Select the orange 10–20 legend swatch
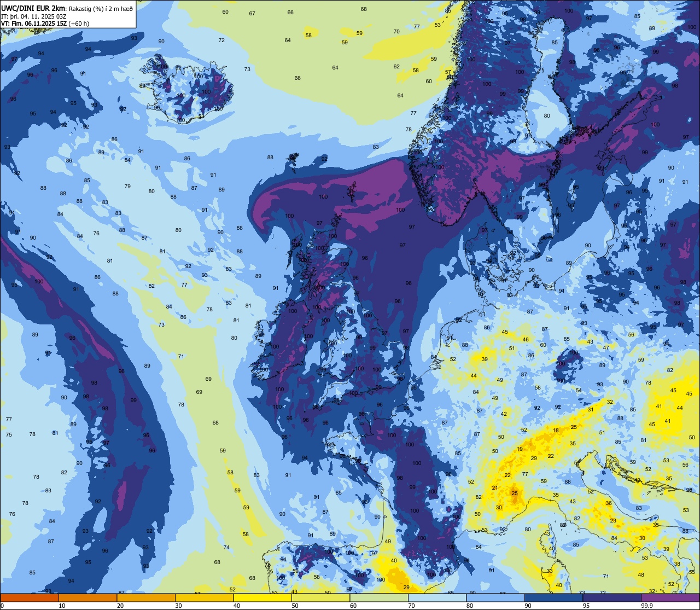 point(87,597)
